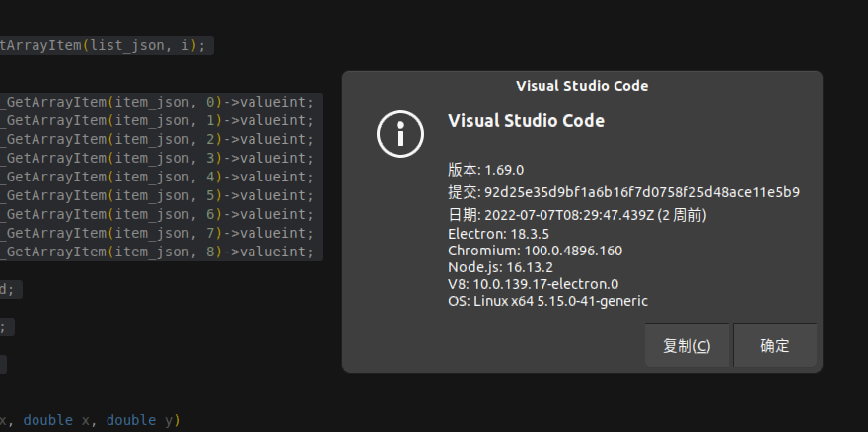Click code line GetArrayItem(item_json, 1)
This screenshot has height=432, width=868.
click(157, 120)
